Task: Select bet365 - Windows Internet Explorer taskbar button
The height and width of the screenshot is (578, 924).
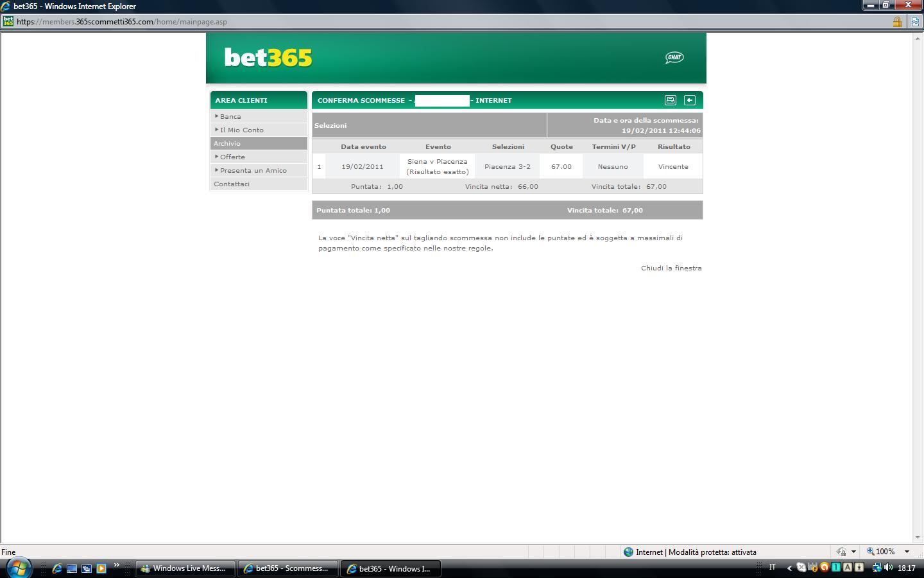Action: click(391, 568)
